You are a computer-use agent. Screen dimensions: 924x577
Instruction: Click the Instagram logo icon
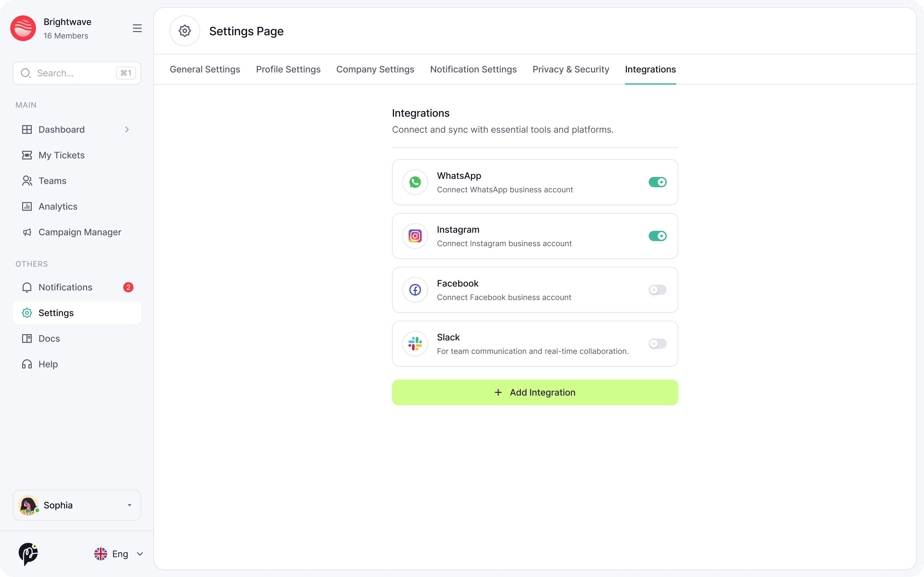coord(415,236)
